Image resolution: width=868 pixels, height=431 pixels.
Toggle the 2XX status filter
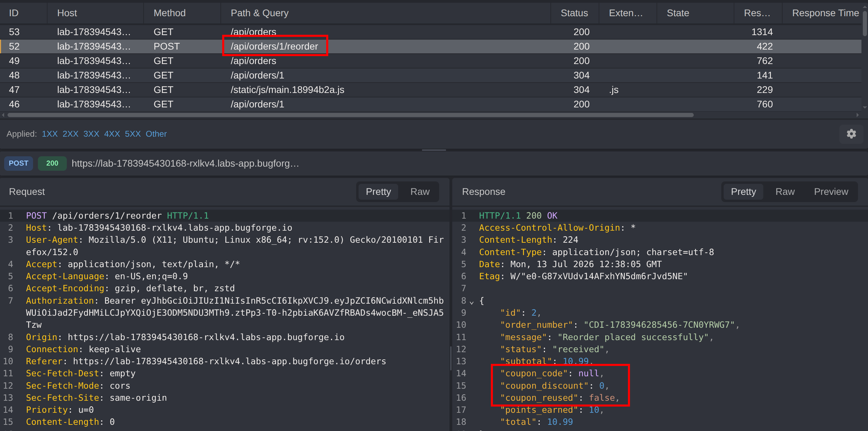70,134
